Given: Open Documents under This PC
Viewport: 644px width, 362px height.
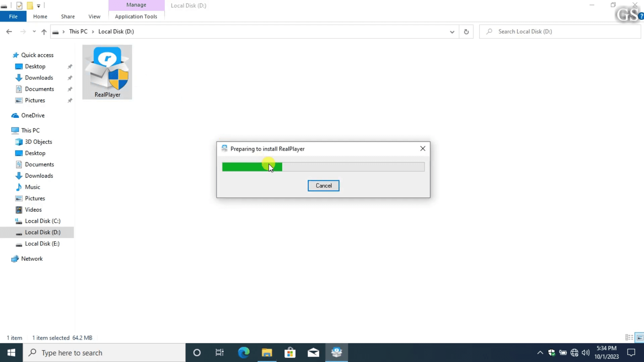Looking at the screenshot, I should pyautogui.click(x=39, y=165).
